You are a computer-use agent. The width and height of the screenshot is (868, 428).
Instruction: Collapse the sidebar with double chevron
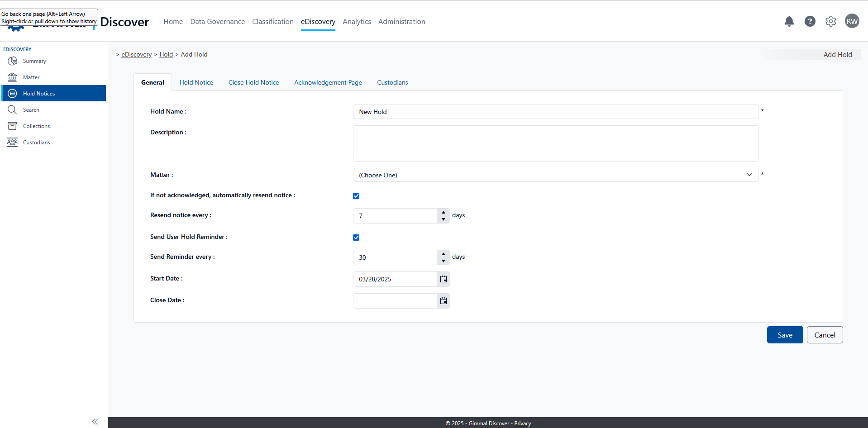pos(95,422)
